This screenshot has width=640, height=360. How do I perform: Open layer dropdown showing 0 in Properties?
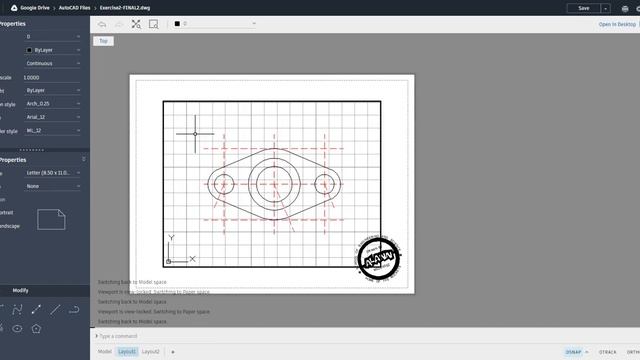click(53, 37)
